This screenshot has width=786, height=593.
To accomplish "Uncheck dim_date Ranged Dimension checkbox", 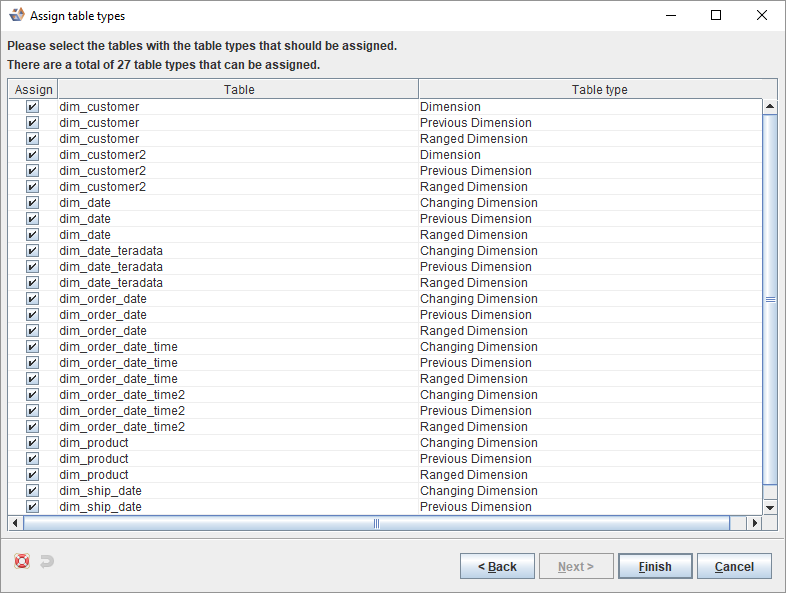I will (32, 235).
